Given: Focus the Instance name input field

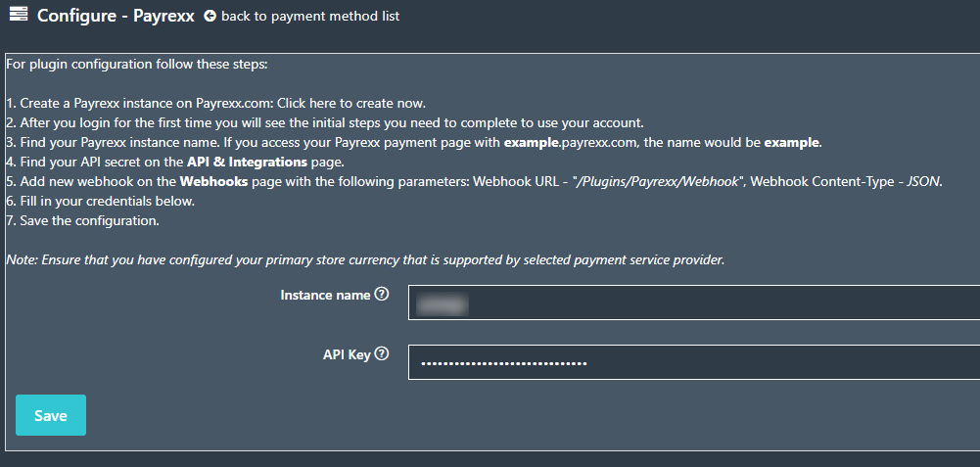Looking at the screenshot, I should coord(694,303).
